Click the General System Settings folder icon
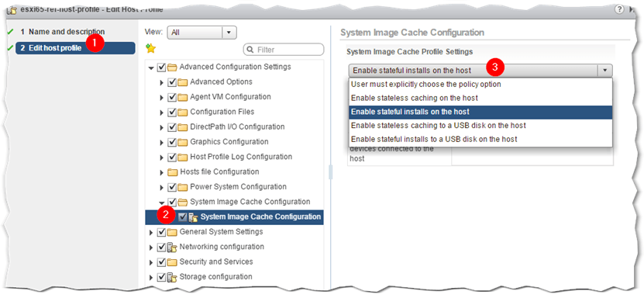This screenshot has height=298, width=644. 172,232
